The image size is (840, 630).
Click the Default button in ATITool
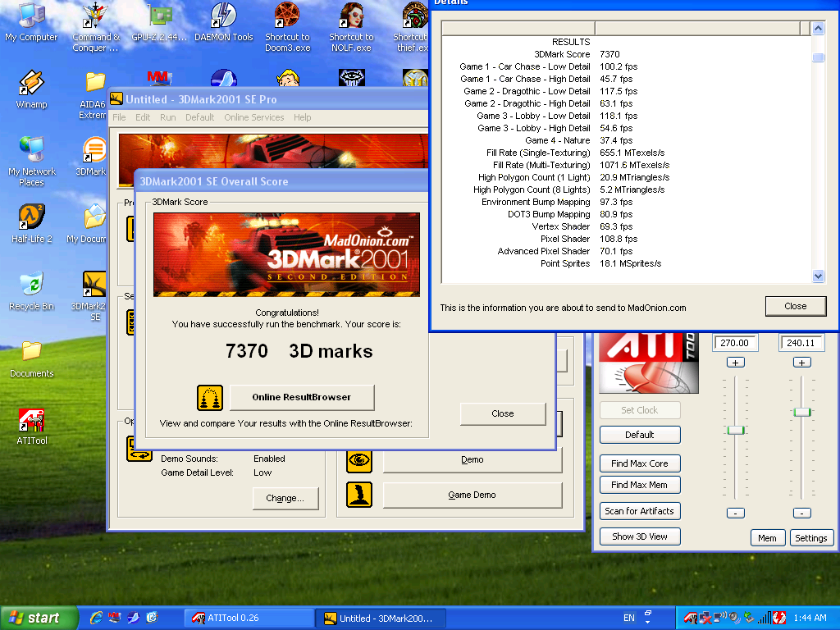point(640,435)
